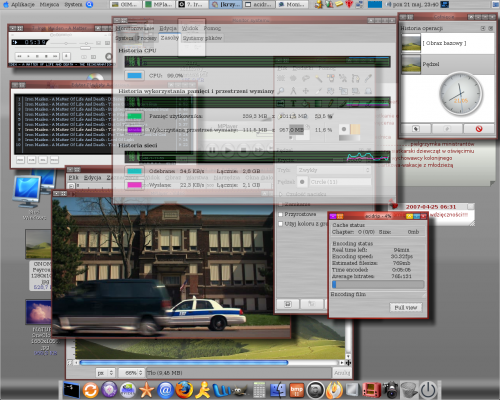Viewport: 500px width, 400px height.
Task: Toggle repeat in the music player
Action: pyautogui.click(x=94, y=57)
